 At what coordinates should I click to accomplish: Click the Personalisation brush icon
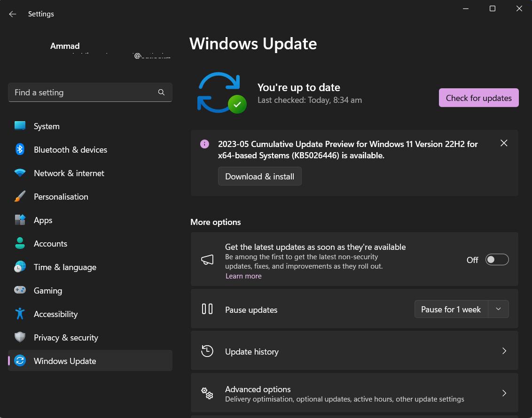tap(20, 196)
